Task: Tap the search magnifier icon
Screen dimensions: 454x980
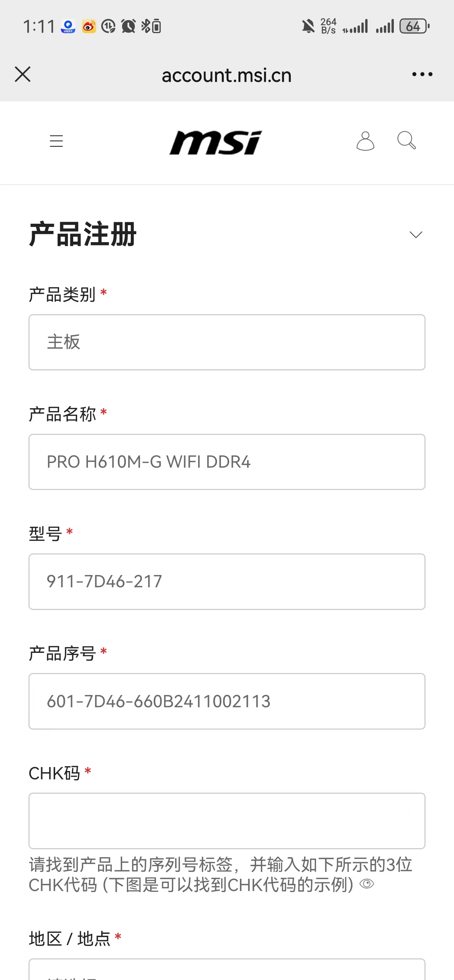Action: tap(406, 141)
